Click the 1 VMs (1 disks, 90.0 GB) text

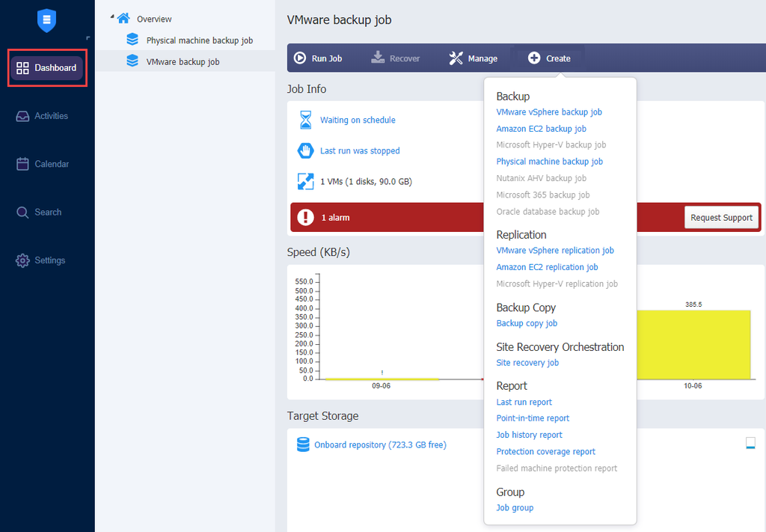click(366, 182)
